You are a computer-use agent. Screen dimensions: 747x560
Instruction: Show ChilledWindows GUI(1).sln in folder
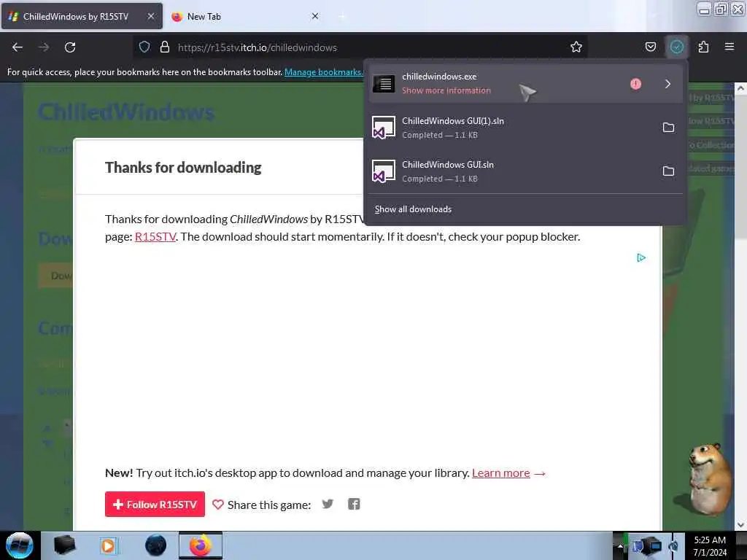668,128
